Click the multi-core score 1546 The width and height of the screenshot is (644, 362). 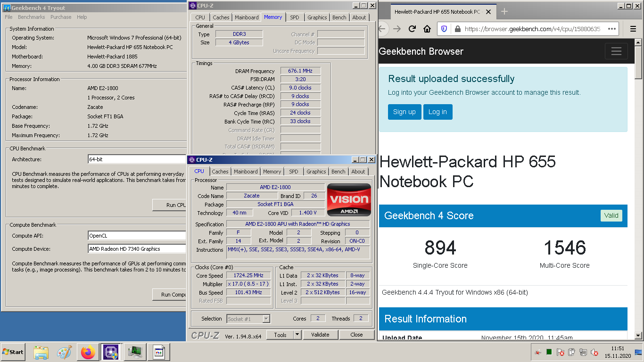[x=565, y=247]
